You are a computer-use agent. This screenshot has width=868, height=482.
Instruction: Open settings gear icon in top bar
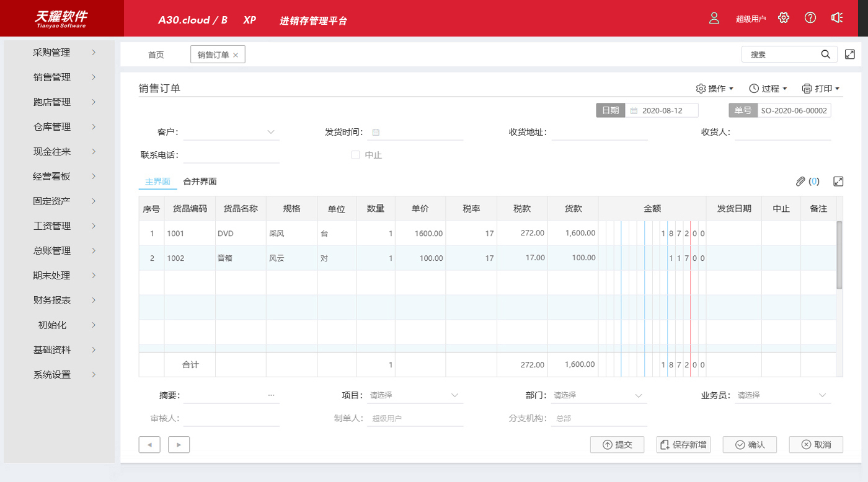click(x=784, y=18)
